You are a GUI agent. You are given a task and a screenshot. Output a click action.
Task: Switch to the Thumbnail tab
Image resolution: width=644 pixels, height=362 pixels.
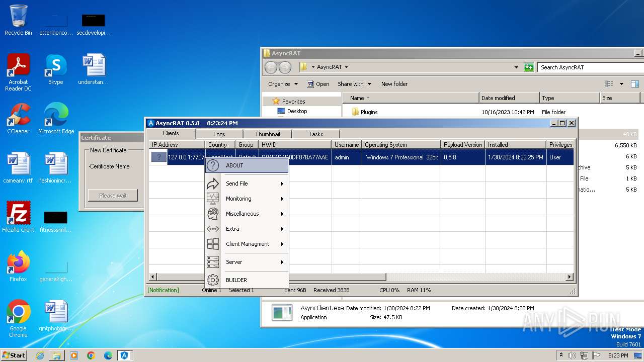pos(267,134)
